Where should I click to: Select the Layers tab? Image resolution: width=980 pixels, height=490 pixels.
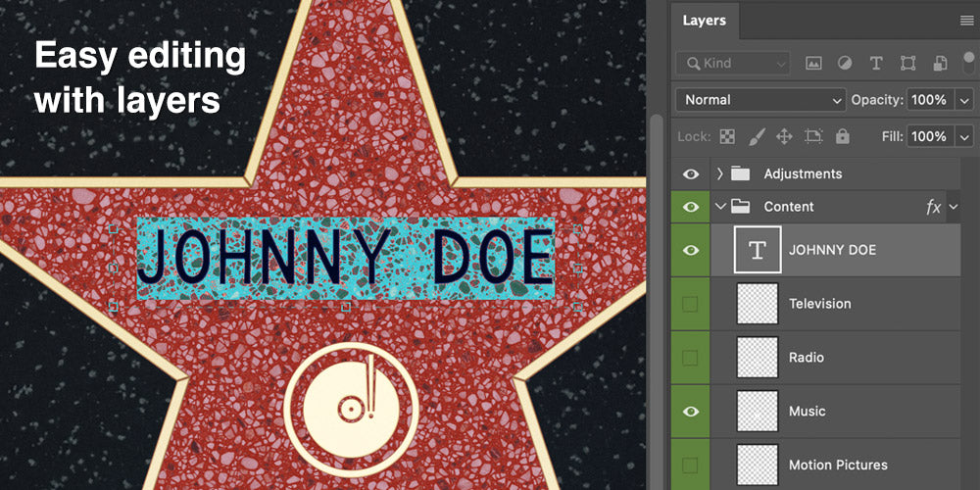[x=704, y=21]
